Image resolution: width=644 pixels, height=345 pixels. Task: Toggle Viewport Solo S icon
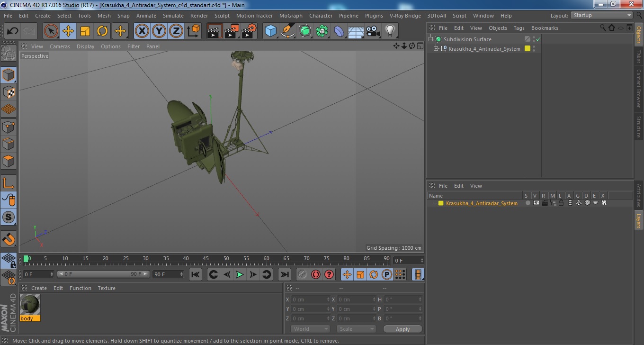pos(9,217)
